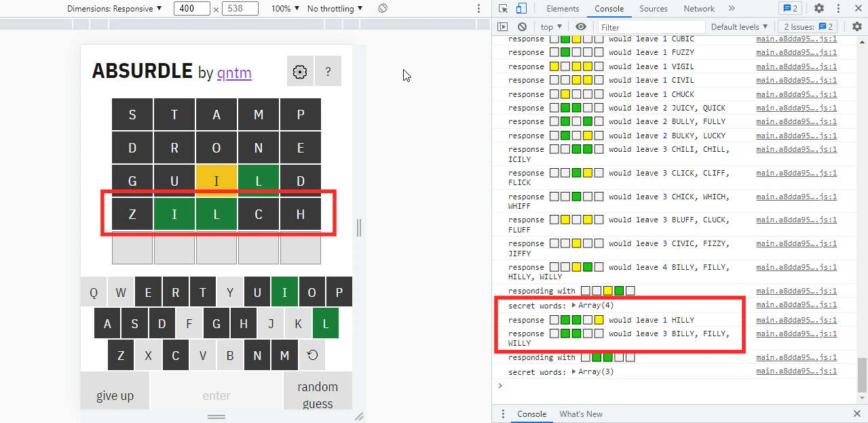Open the Default levels dropdown
Screen dimensions: 868x423
740,27
